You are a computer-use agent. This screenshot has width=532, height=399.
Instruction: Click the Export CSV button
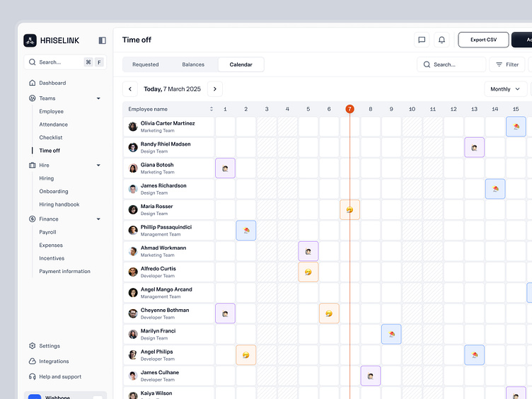click(x=483, y=40)
